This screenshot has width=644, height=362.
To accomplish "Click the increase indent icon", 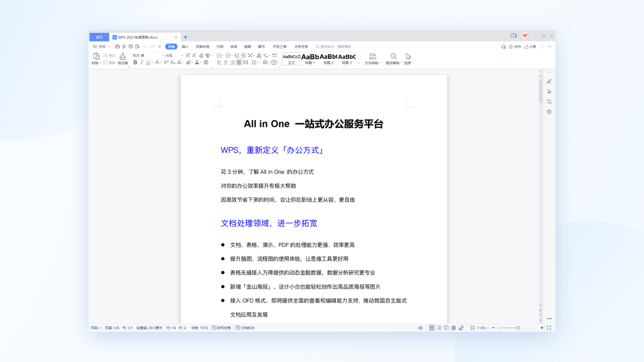I will pos(244,55).
